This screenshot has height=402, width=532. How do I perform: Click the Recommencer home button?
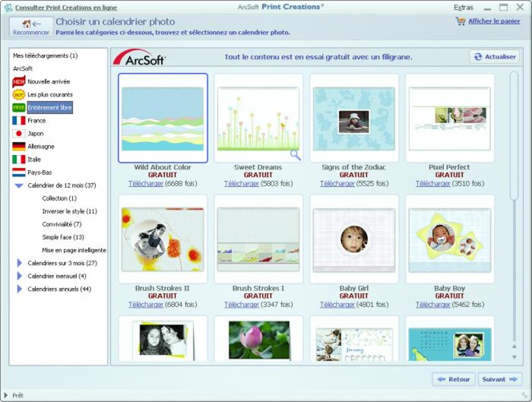coord(31,27)
